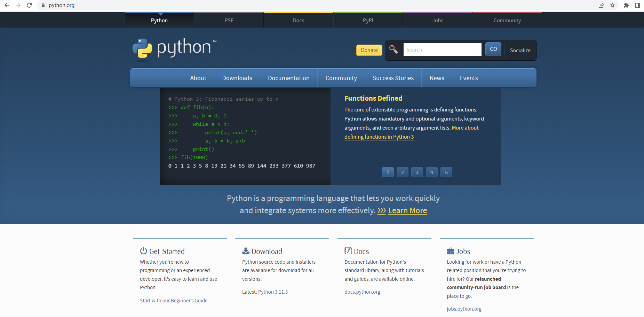Open the Downloads menu

[237, 78]
